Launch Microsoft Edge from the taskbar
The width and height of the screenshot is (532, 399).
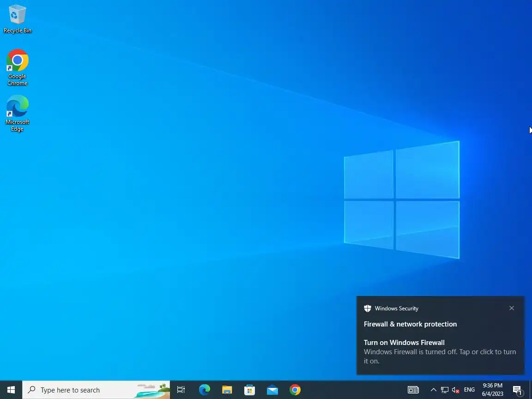click(x=205, y=390)
